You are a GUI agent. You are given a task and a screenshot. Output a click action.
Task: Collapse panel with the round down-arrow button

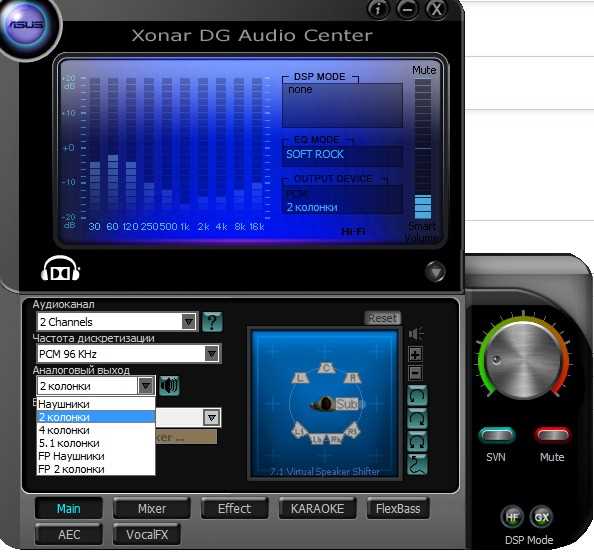435,272
